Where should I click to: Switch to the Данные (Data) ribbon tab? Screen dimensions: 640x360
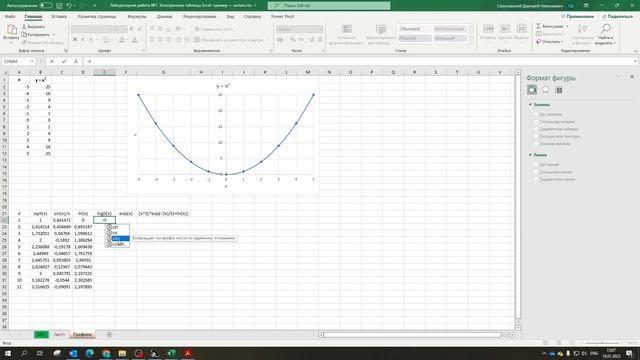coord(164,16)
